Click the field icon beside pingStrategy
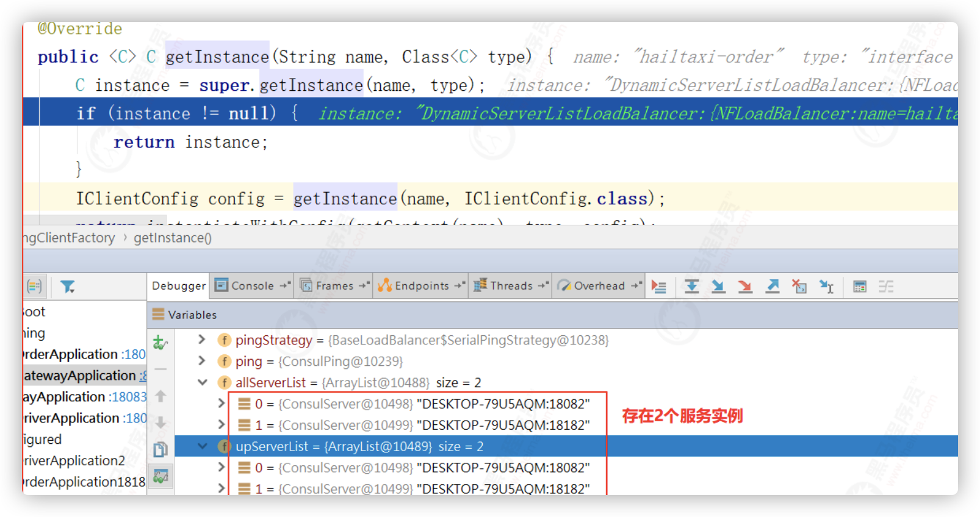Viewport: 980px width, 517px height. pos(225,340)
